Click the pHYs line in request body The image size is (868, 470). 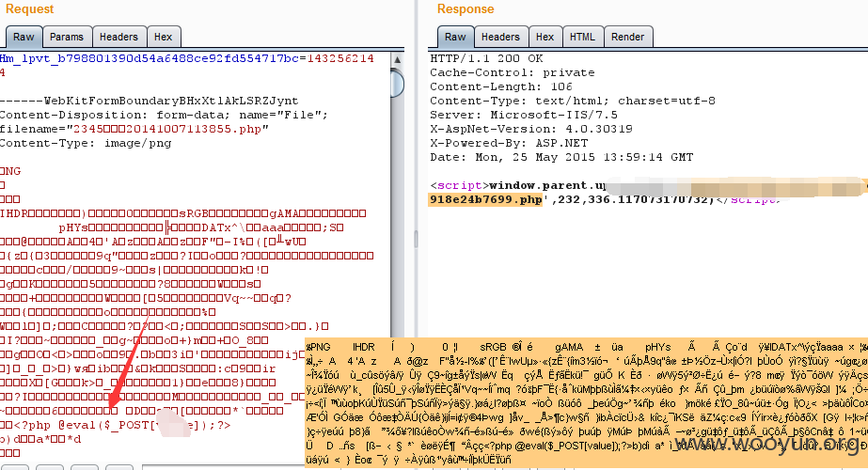coord(201,227)
